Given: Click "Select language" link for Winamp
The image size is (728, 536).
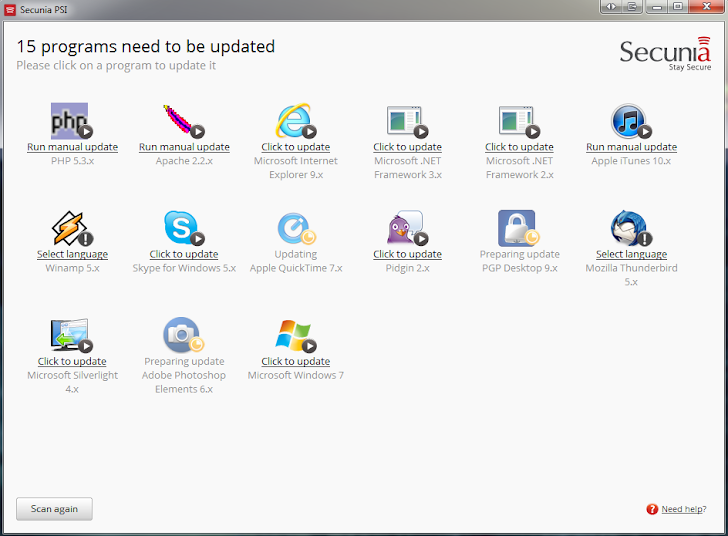Looking at the screenshot, I should [72, 254].
